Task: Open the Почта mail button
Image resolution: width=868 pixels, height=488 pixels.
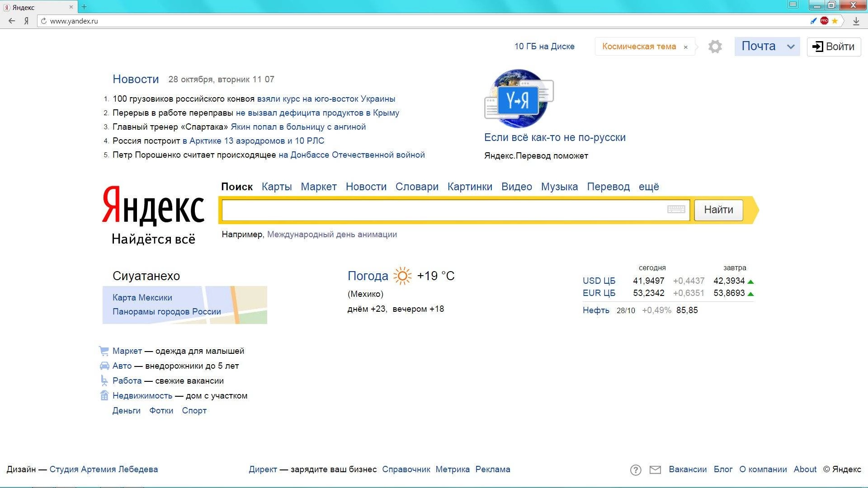Action: click(x=759, y=46)
